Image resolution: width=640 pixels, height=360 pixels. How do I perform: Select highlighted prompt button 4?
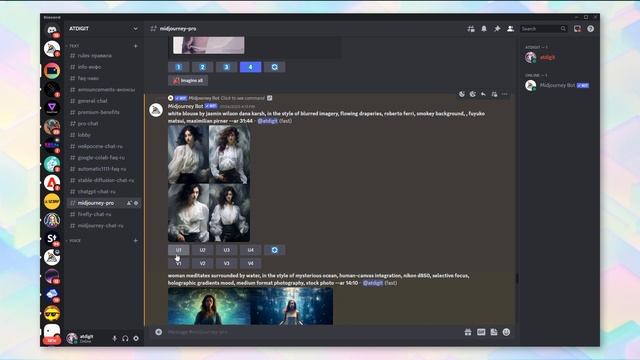(x=251, y=67)
